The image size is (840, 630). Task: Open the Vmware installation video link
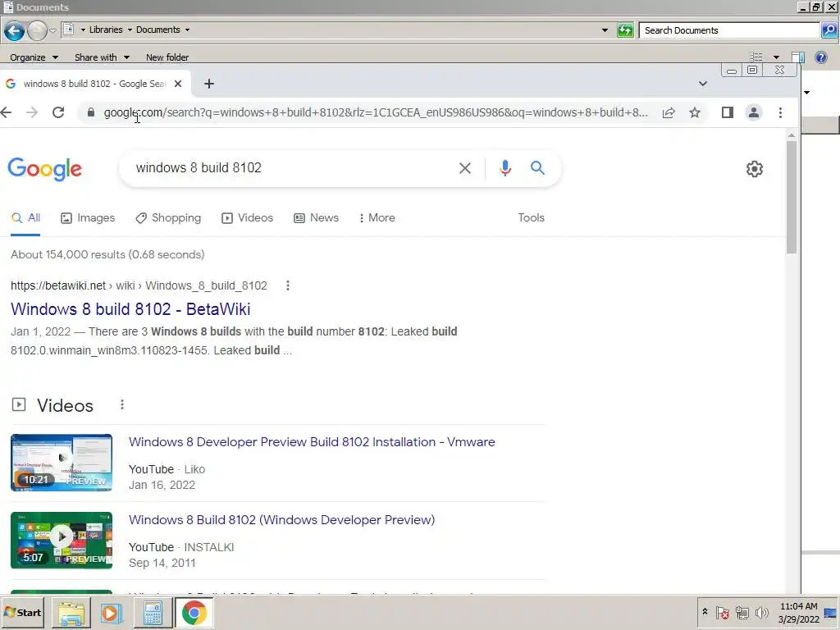coord(312,442)
